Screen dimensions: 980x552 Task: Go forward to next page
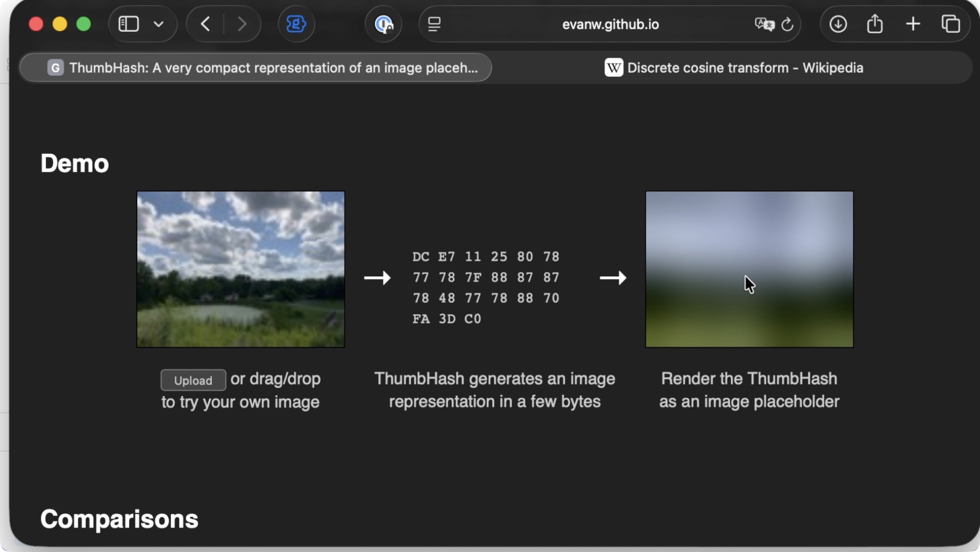click(x=242, y=24)
